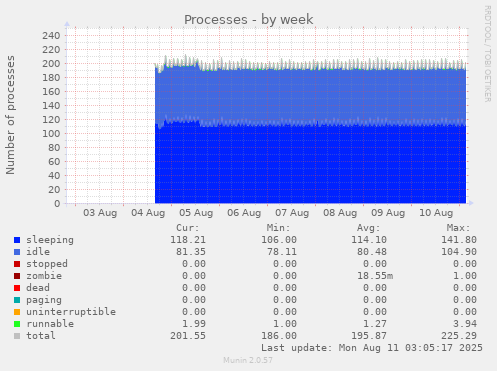Viewport: 497px width, 371px height.
Task: Select the 'uninterruptible' legend label
Action: point(71,312)
